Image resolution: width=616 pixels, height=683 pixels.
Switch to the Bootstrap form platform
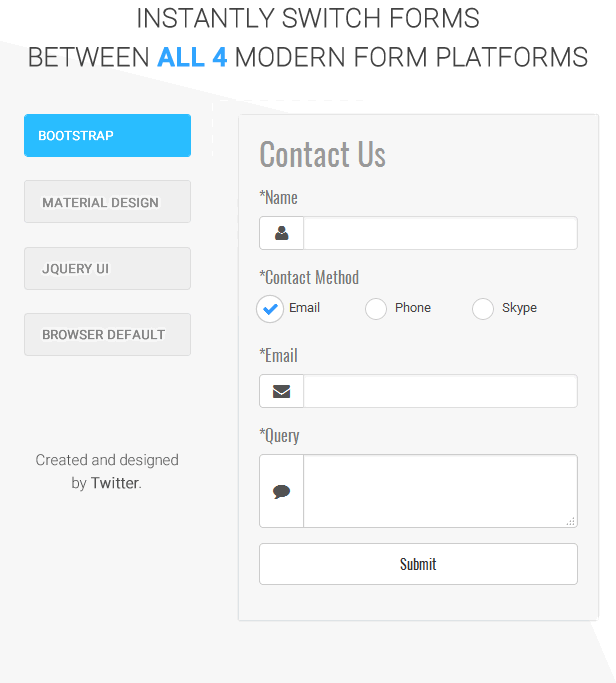click(x=107, y=136)
